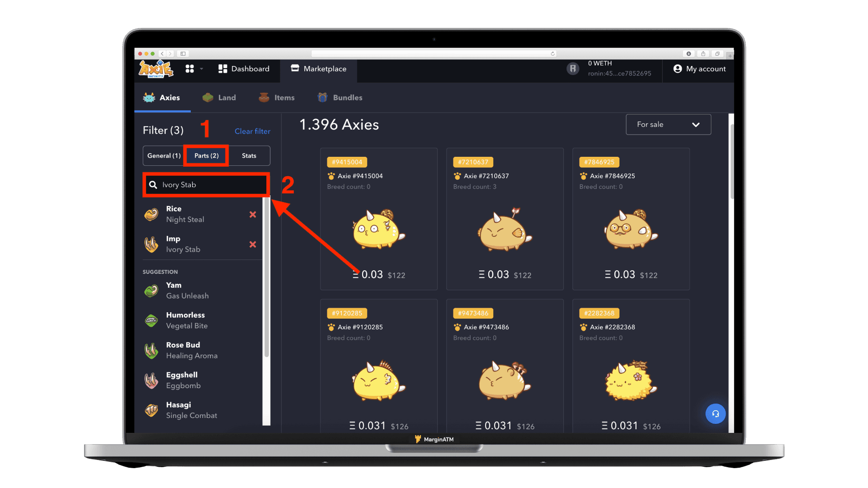Screen dimensions: 868x488
Task: Open Axie #9415004 card
Action: (378, 219)
